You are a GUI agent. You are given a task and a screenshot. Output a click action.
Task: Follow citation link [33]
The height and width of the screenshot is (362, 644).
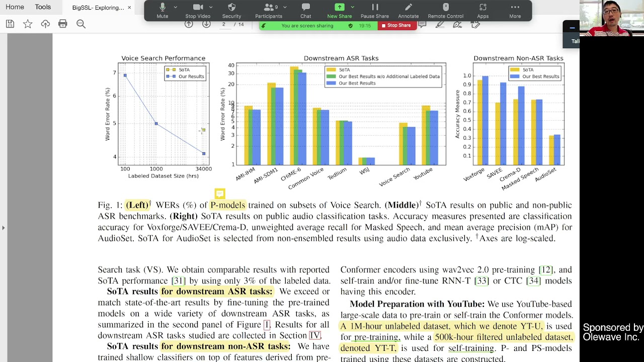click(482, 281)
